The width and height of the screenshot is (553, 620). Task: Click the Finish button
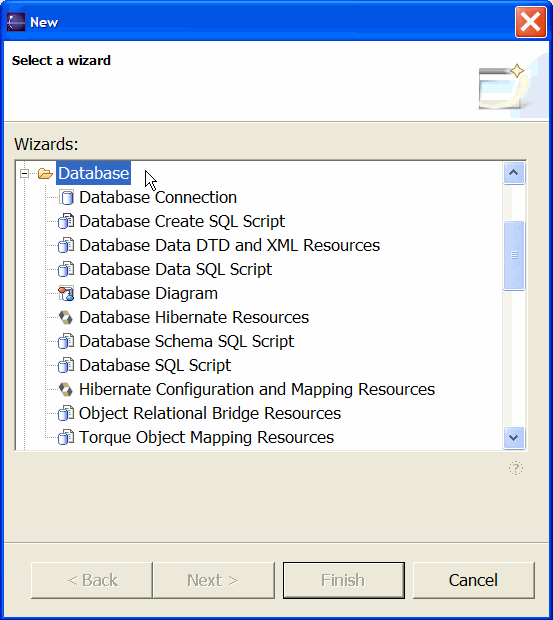point(343,580)
